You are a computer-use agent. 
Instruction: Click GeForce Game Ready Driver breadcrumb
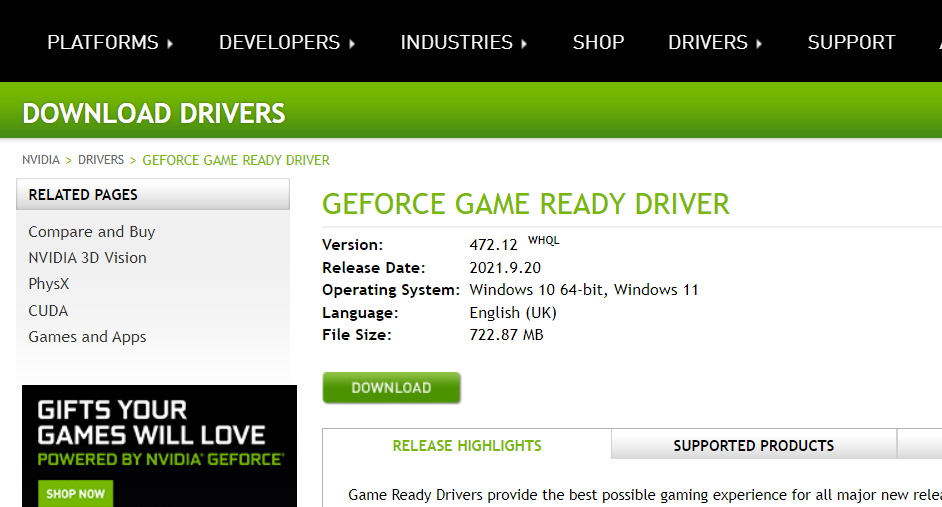point(236,160)
